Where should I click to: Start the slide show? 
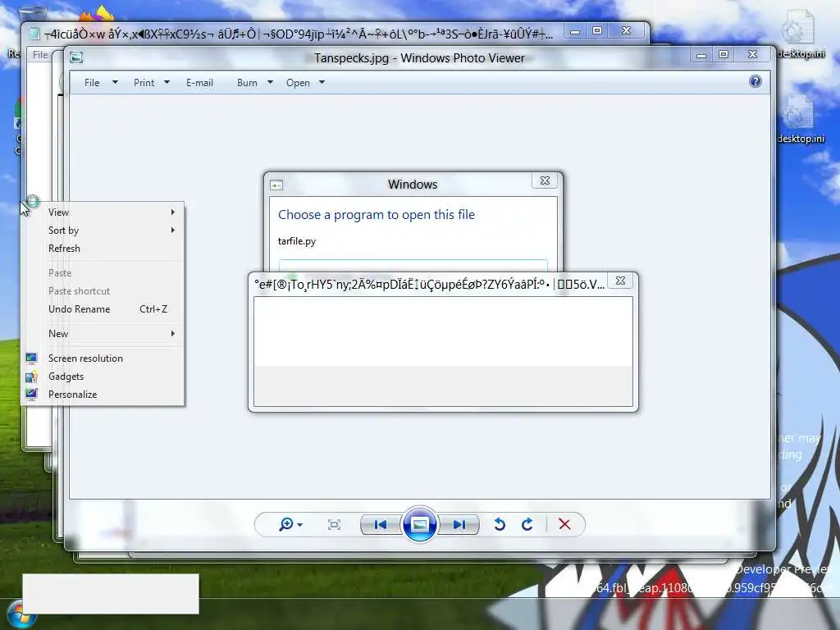click(x=419, y=524)
